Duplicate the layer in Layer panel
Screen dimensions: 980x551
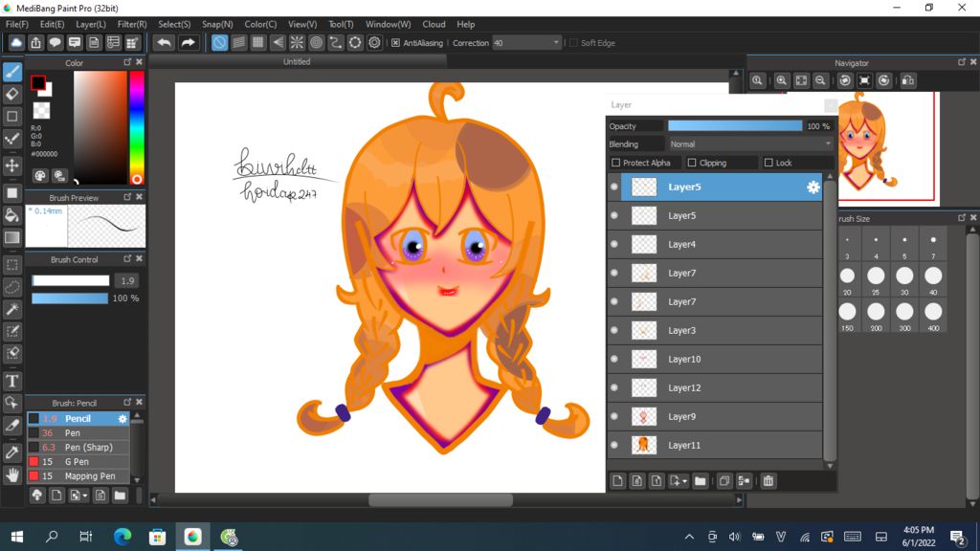(724, 481)
